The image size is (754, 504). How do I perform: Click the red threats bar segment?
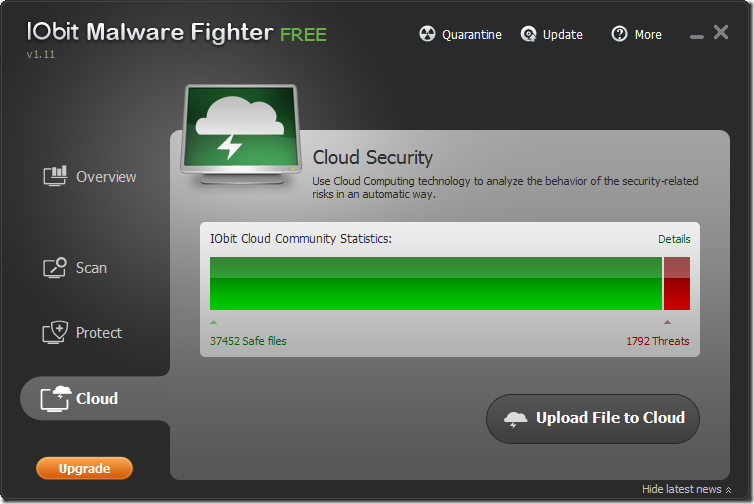(x=677, y=284)
